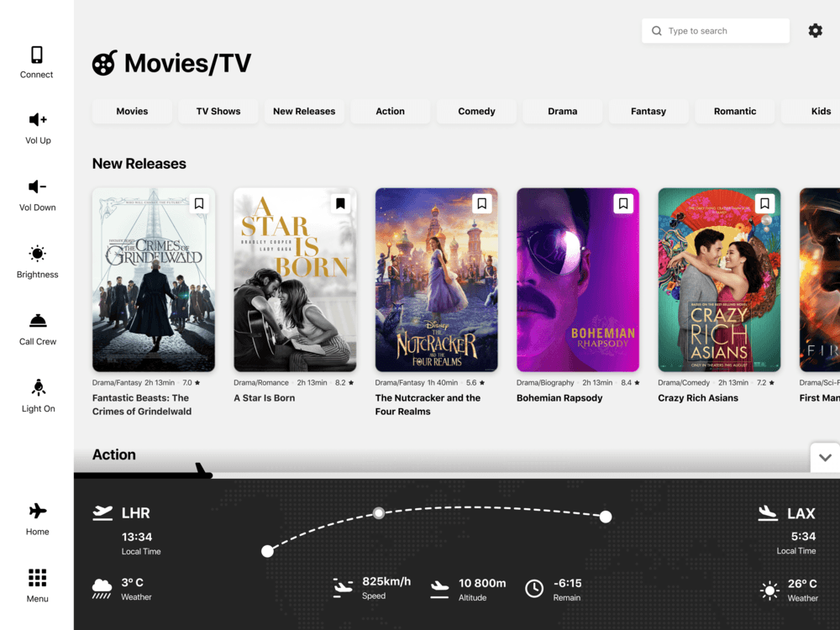Click current position marker on flight path
This screenshot has height=630, width=840.
(379, 512)
